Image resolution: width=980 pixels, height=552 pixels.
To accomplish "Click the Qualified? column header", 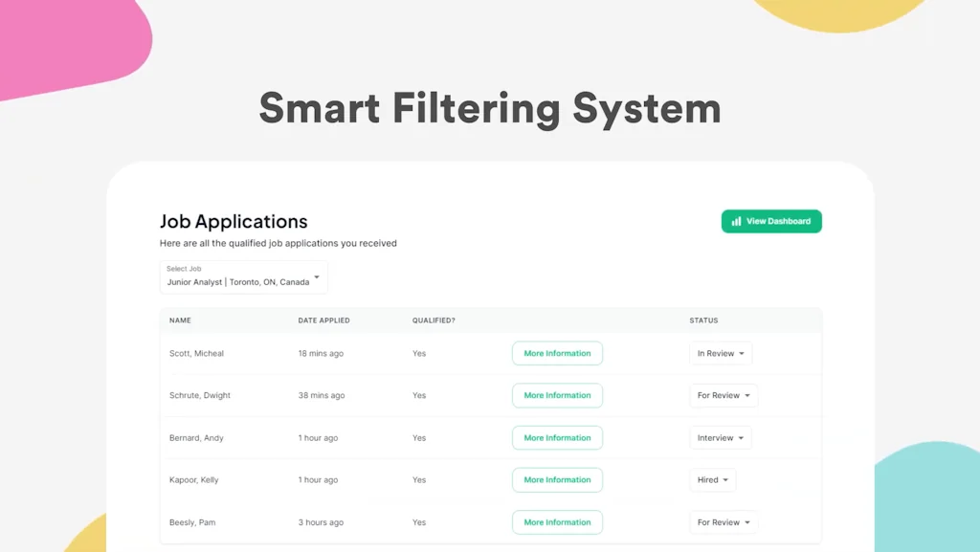I will coord(434,320).
